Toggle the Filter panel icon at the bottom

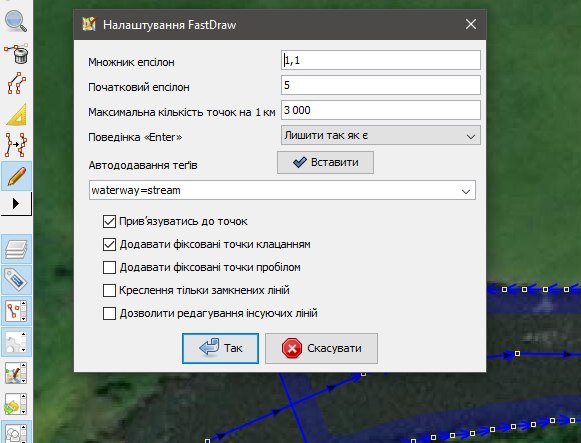17,433
